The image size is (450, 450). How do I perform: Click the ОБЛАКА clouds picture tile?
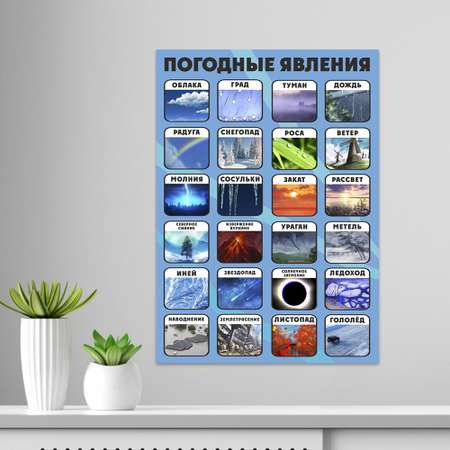187,101
